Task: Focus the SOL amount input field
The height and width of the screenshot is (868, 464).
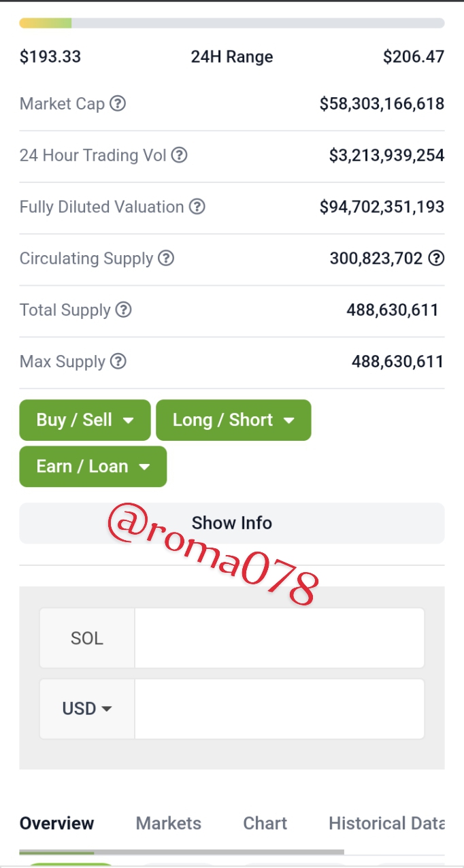Action: [280, 638]
